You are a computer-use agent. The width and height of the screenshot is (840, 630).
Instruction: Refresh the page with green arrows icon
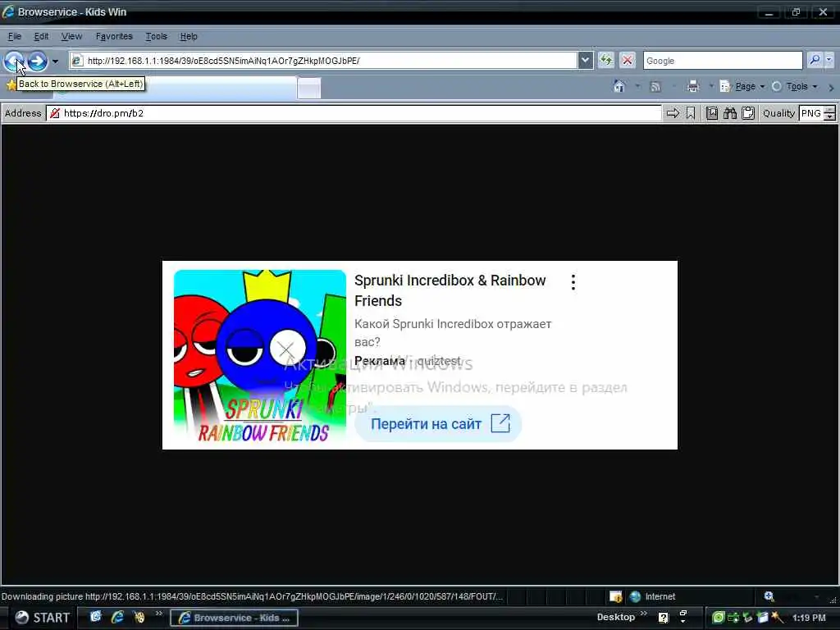click(606, 61)
